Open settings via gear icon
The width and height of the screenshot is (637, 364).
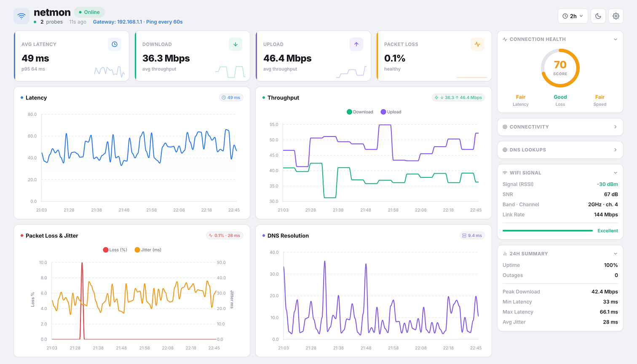click(x=616, y=16)
